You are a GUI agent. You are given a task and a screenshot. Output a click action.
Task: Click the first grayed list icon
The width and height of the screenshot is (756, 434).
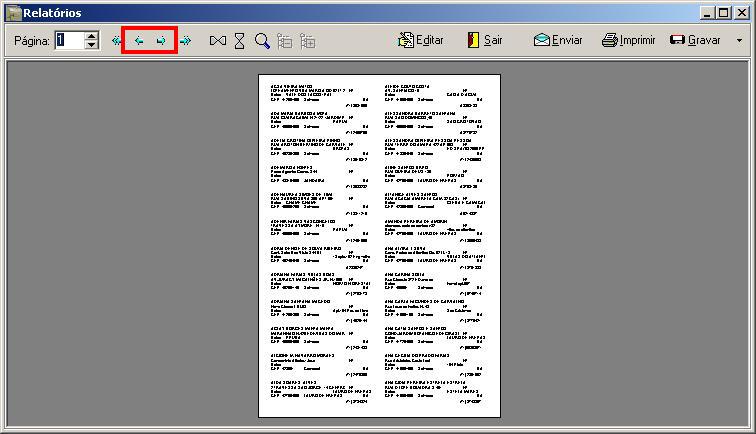pos(284,41)
